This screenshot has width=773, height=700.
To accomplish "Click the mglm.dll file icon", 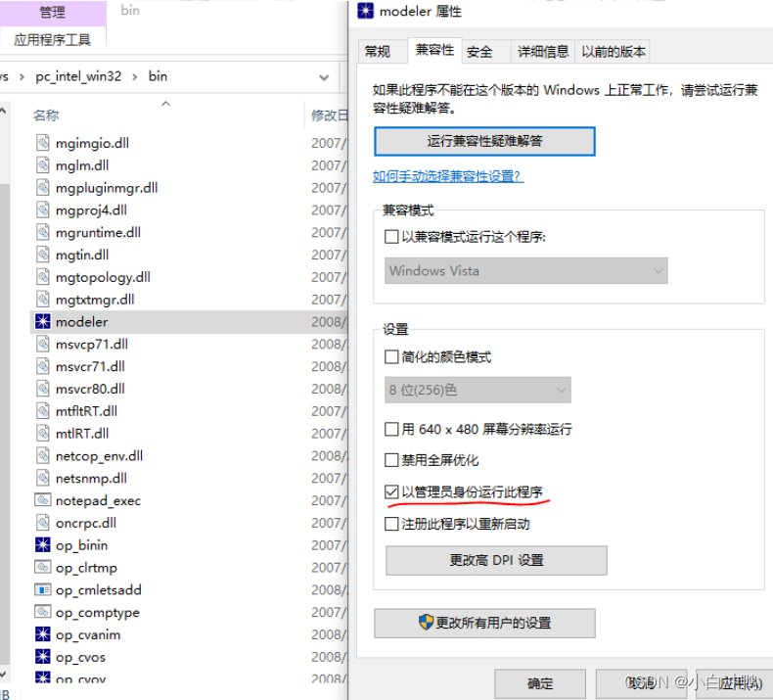I will [x=43, y=165].
